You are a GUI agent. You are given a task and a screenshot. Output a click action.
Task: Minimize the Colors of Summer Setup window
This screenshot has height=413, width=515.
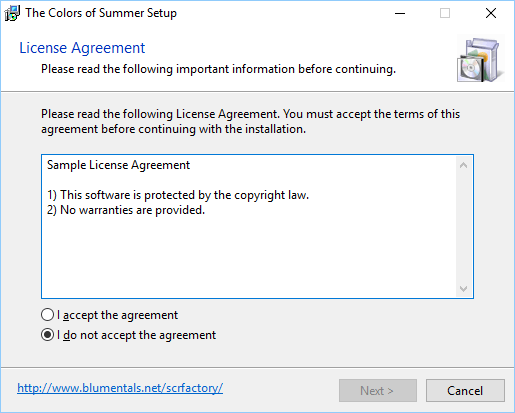click(400, 13)
